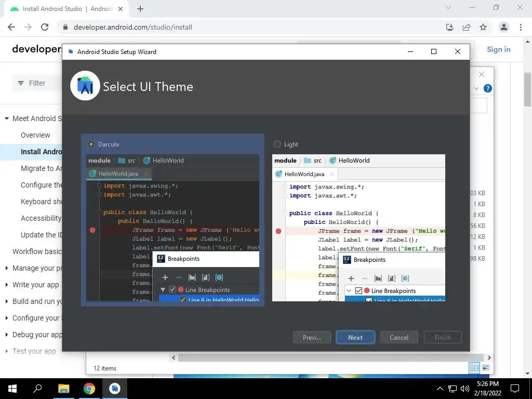This screenshot has height=399, width=532.
Task: Open the Keyboard shortcuts sidebar item
Action: pyautogui.click(x=41, y=202)
